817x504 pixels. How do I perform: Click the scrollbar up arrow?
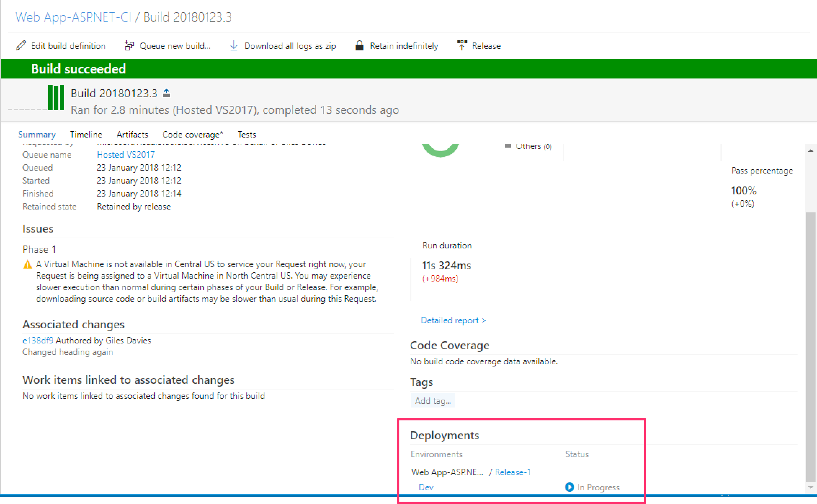(x=811, y=150)
